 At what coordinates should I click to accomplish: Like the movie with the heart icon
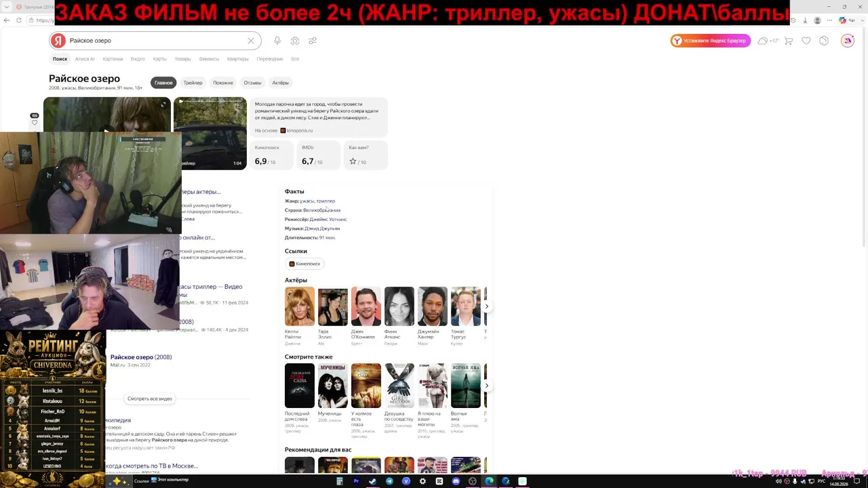coord(35,123)
